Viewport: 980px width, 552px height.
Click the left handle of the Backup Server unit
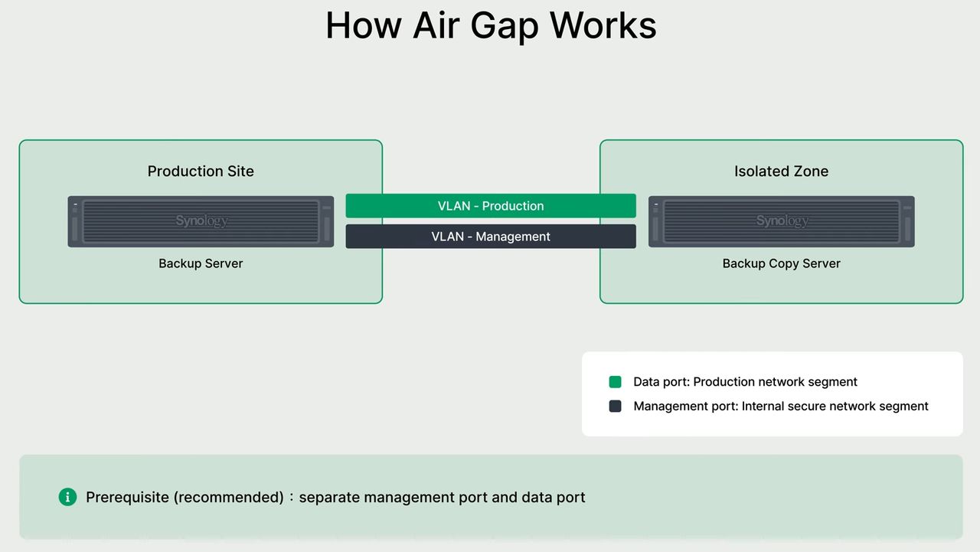[x=75, y=227]
